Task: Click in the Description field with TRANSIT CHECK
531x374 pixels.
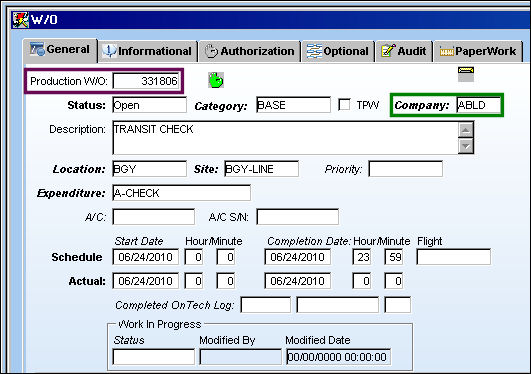Action: pos(285,138)
